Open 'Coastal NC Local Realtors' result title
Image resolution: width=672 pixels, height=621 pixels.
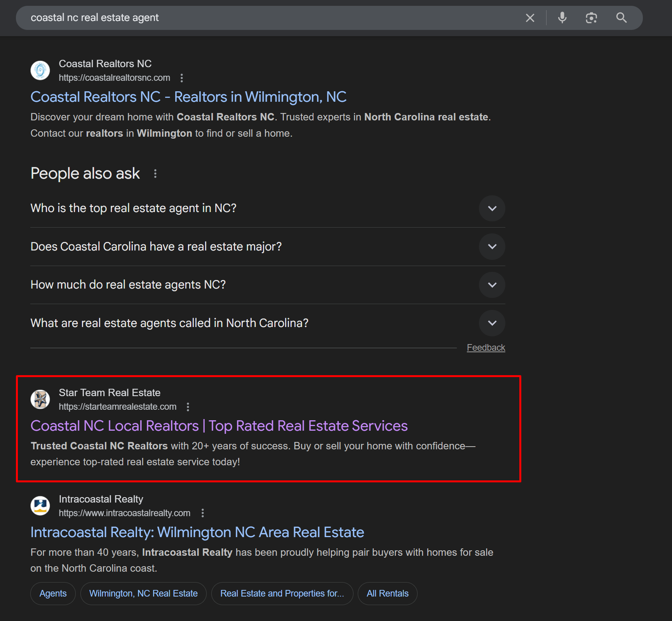[219, 426]
